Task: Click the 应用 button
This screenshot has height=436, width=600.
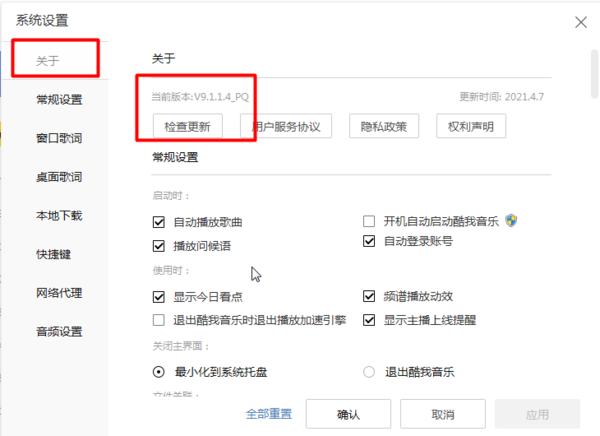Action: pyautogui.click(x=537, y=414)
